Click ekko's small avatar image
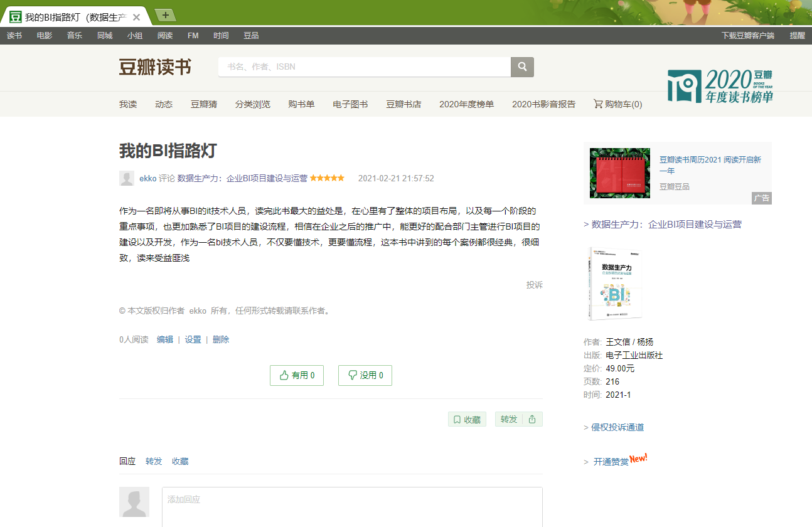The width and height of the screenshot is (812, 527). (x=127, y=178)
